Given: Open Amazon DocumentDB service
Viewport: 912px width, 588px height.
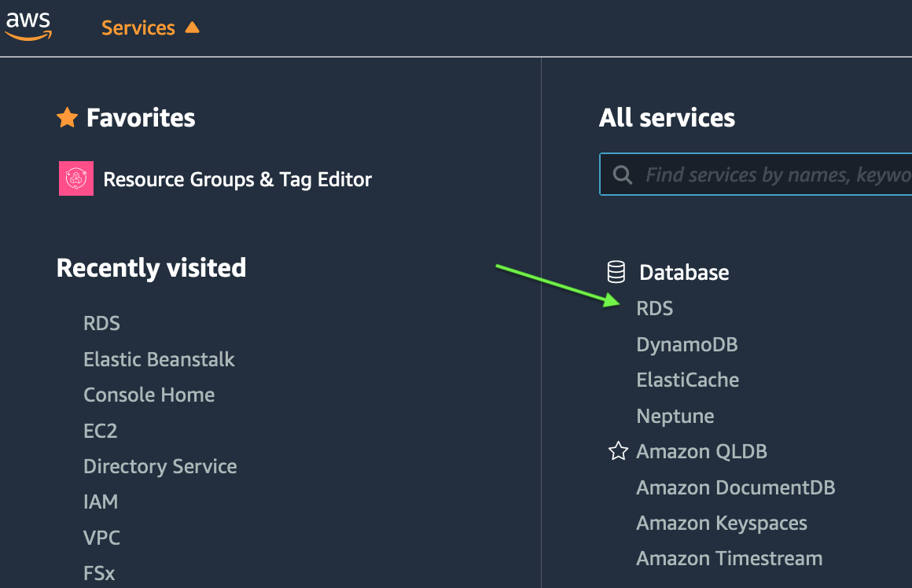Looking at the screenshot, I should pyautogui.click(x=735, y=487).
